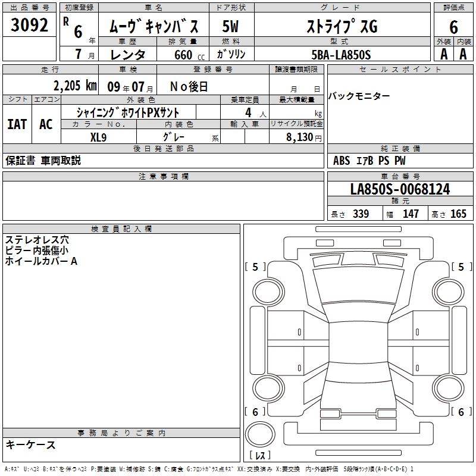Select the lot number 3092
This screenshot has height=476, width=476.
30,26
